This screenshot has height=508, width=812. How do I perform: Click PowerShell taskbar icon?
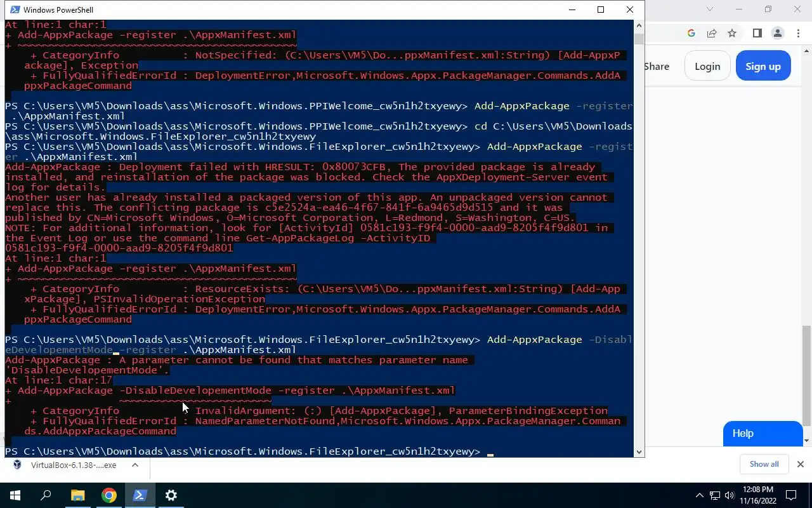(140, 495)
